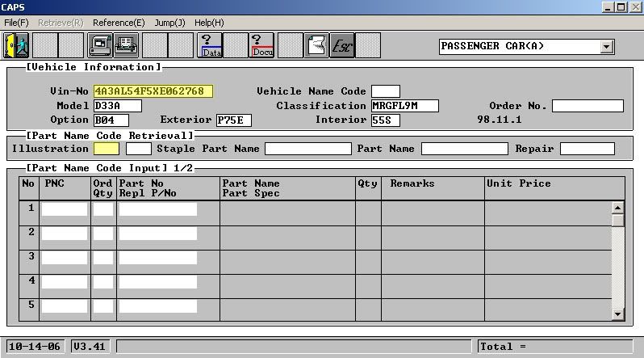Focus the Staple Part Name field
This screenshot has width=644, height=358.
pos(308,149)
